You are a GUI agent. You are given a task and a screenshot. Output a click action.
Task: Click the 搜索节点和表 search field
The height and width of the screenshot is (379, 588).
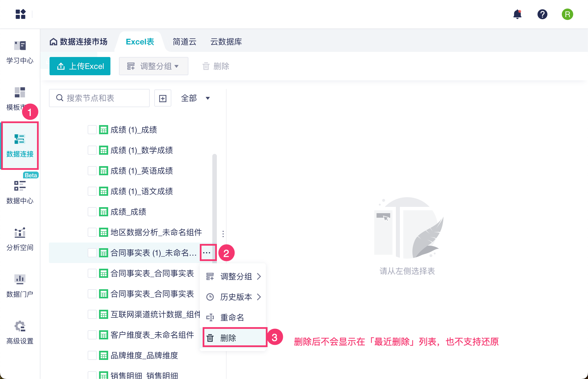coord(100,98)
